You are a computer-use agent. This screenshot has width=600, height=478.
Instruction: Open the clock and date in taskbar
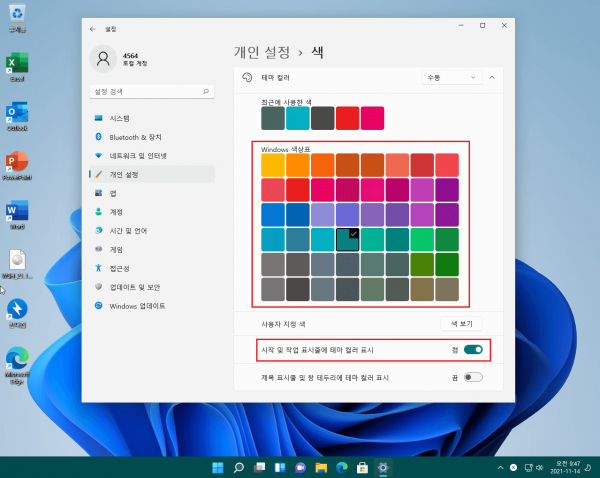[x=565, y=467]
